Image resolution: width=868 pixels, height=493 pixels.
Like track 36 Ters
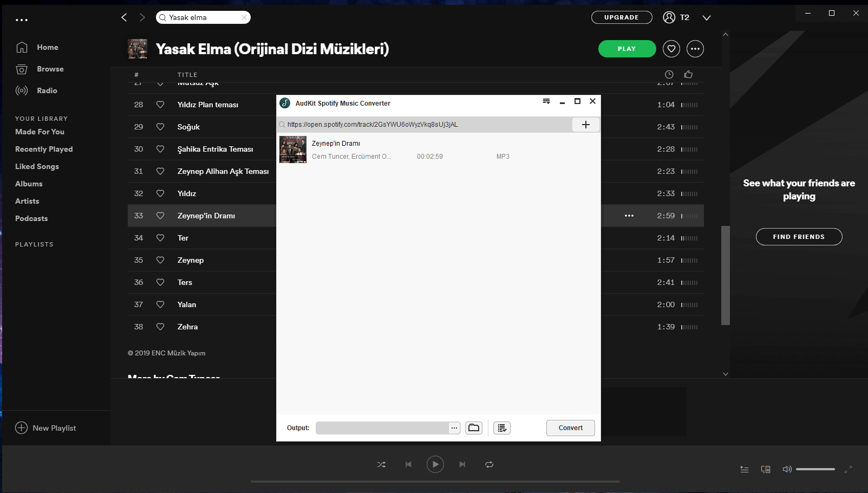point(160,282)
